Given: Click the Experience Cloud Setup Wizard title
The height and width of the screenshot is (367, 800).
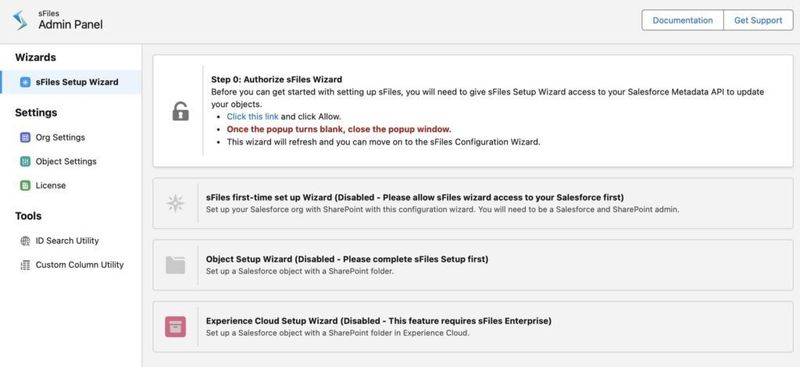Looking at the screenshot, I should tap(379, 321).
